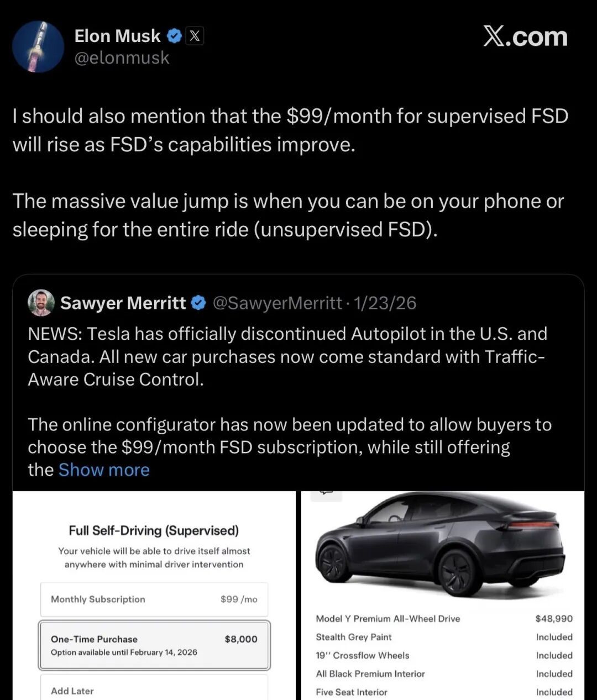Tap the speech bubble icon above the car image
This screenshot has height=700, width=597.
tap(326, 494)
